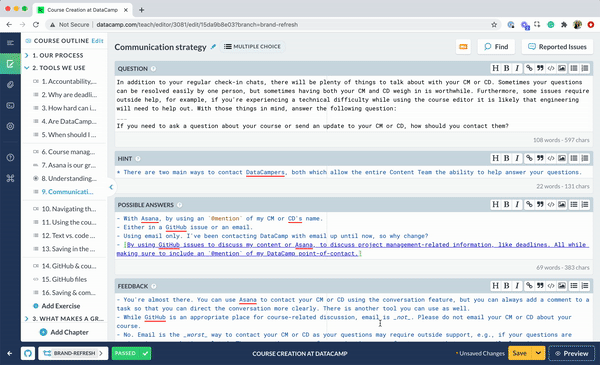Click code icon in Feedback toolbar
The image size is (600, 365).
[x=551, y=285]
